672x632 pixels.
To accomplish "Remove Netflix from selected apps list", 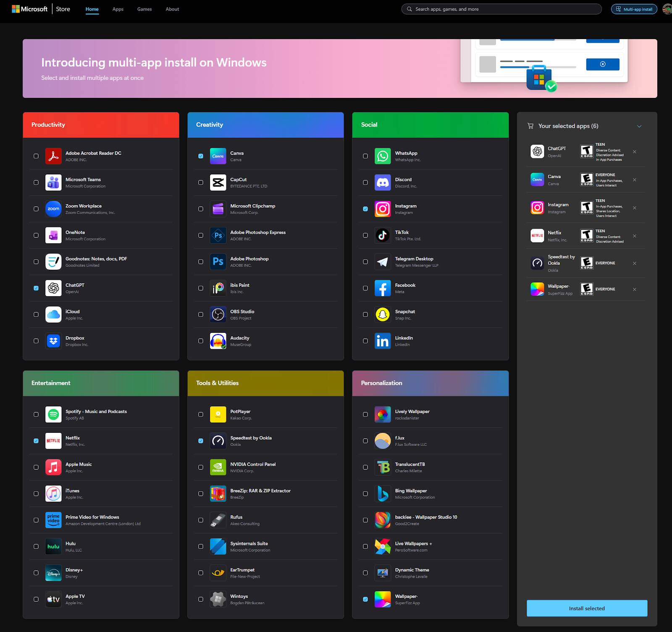I will pos(634,236).
